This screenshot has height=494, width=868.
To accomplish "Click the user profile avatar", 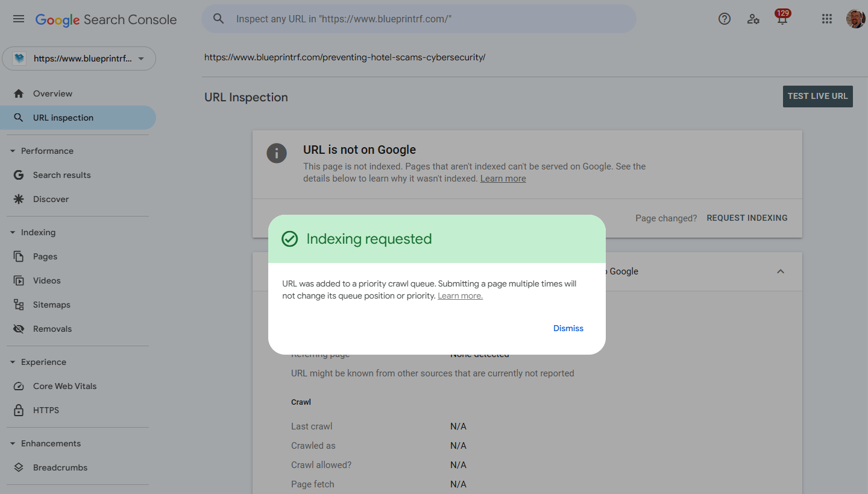I will pyautogui.click(x=855, y=19).
